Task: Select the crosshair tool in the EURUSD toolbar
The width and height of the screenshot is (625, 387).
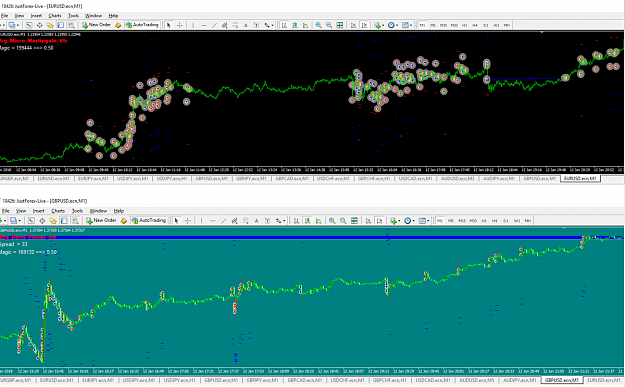Action: (x=180, y=25)
